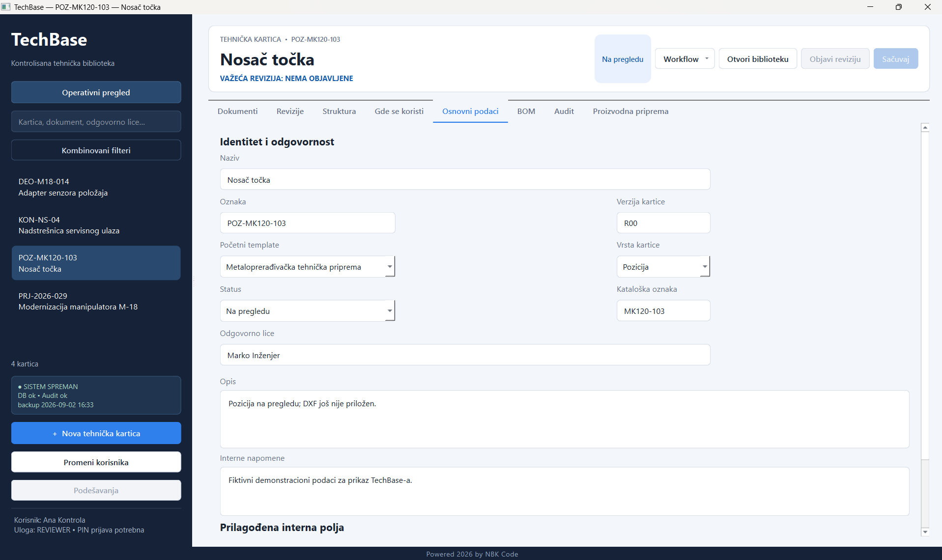Open the Proizvodna priprema tab

click(x=630, y=112)
